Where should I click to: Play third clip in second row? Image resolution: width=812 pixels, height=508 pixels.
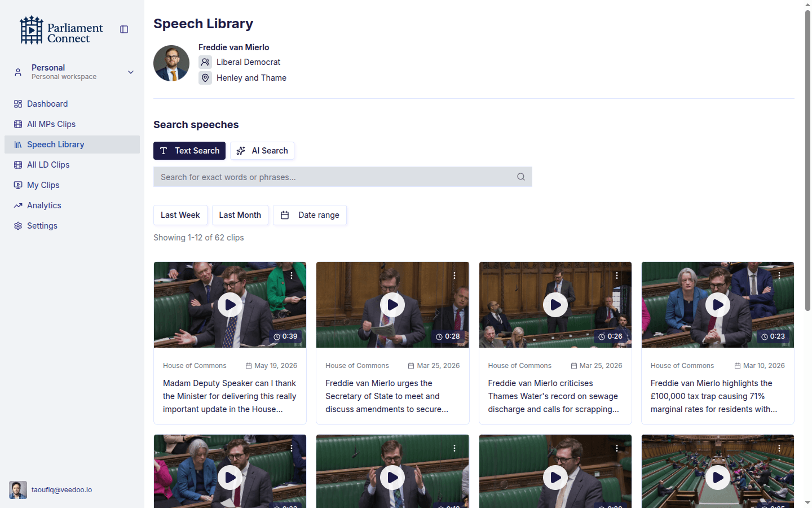[x=555, y=478]
